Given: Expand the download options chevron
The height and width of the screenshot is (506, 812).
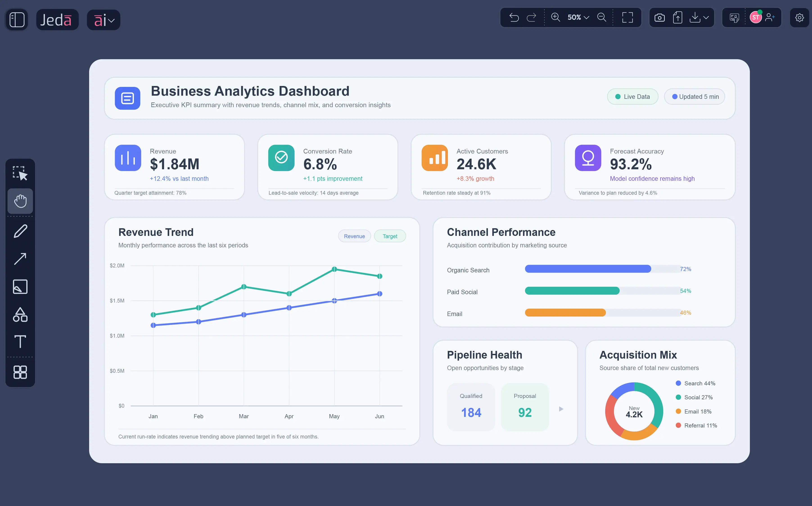Looking at the screenshot, I should coord(705,17).
